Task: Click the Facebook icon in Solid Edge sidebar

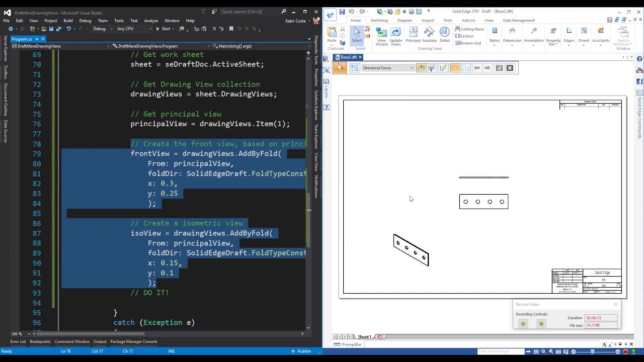Action: 639,81
